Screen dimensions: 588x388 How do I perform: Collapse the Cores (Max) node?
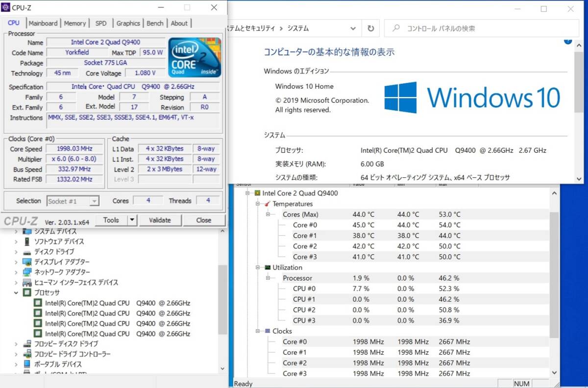[x=268, y=215]
